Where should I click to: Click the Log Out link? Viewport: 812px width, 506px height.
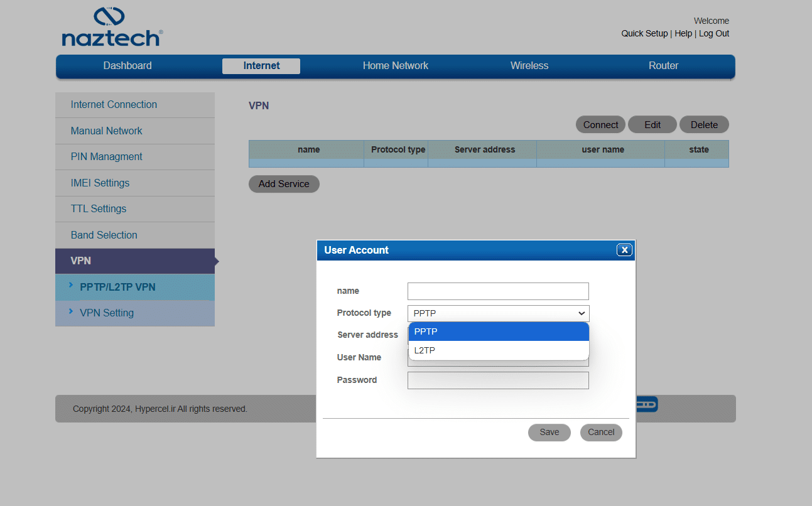click(x=714, y=33)
